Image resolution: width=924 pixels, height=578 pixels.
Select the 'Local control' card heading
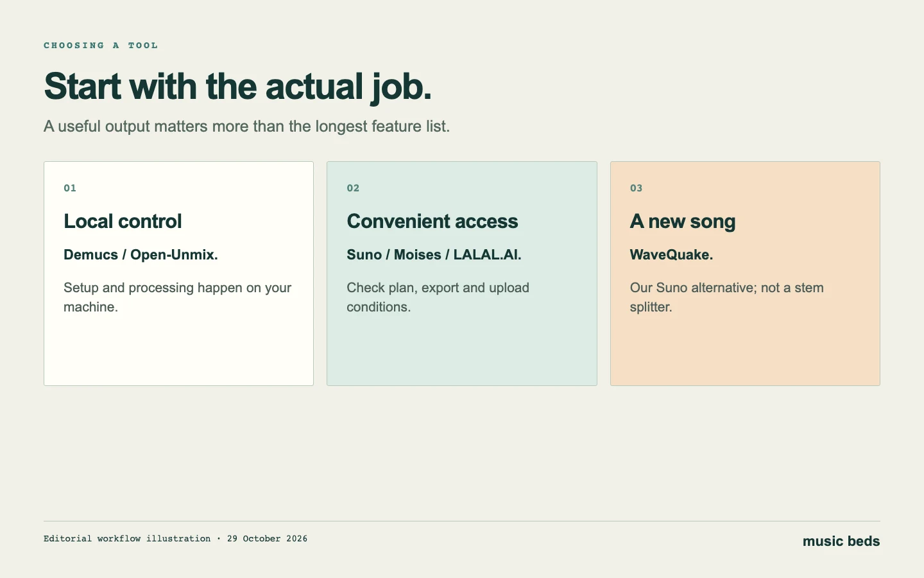[x=123, y=221]
